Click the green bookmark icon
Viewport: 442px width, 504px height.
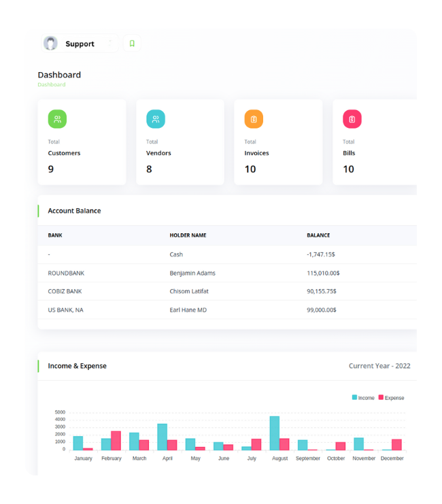tap(132, 44)
